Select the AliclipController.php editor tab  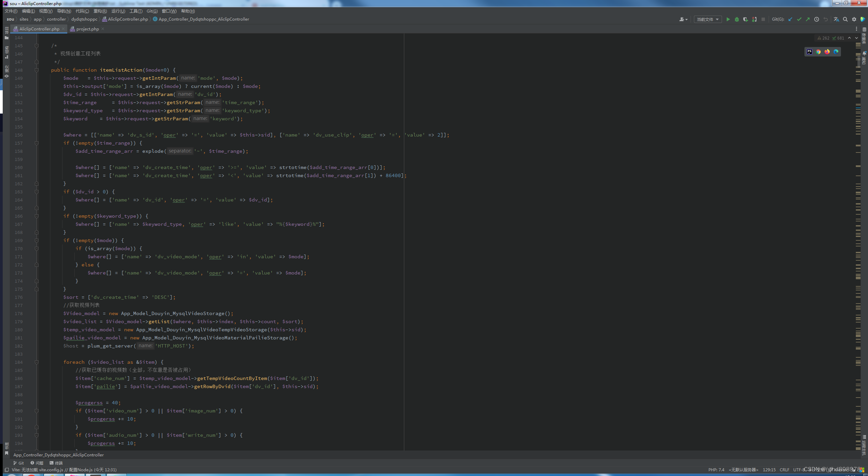pos(39,29)
